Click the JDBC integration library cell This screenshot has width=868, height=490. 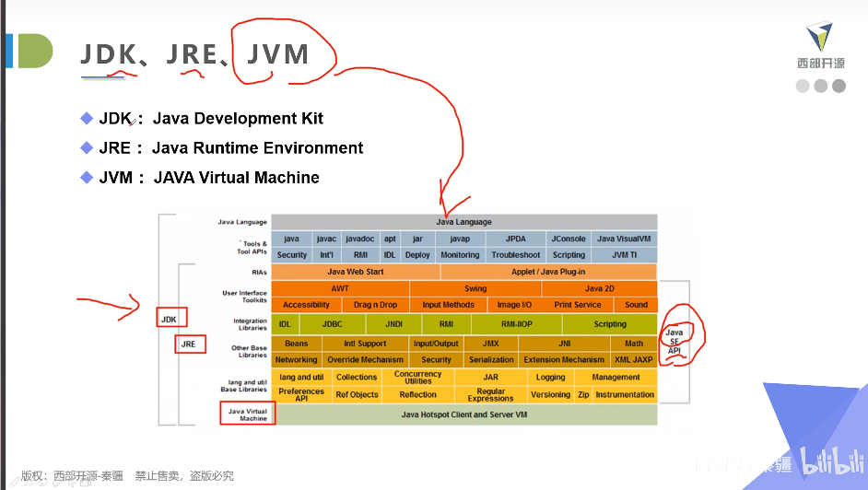coord(332,324)
